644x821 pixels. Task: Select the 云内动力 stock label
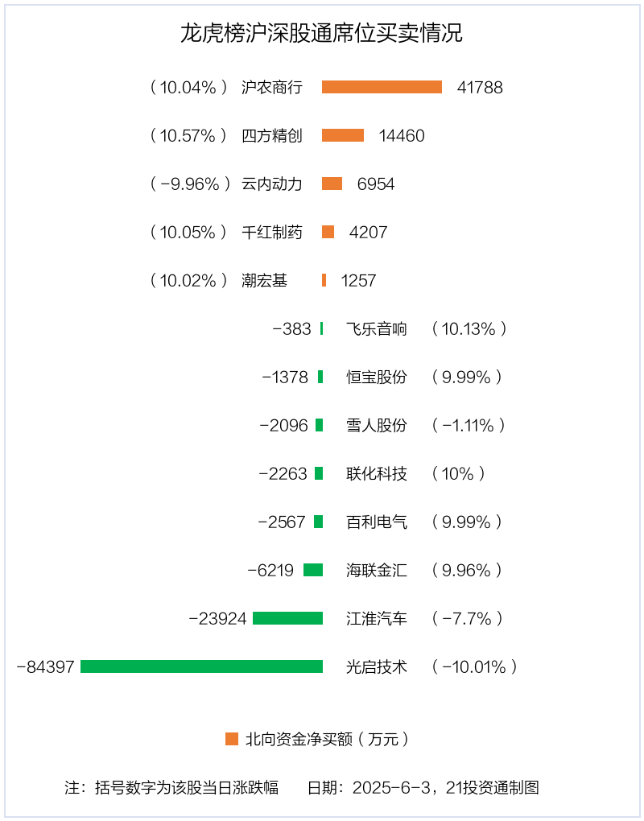(x=272, y=184)
